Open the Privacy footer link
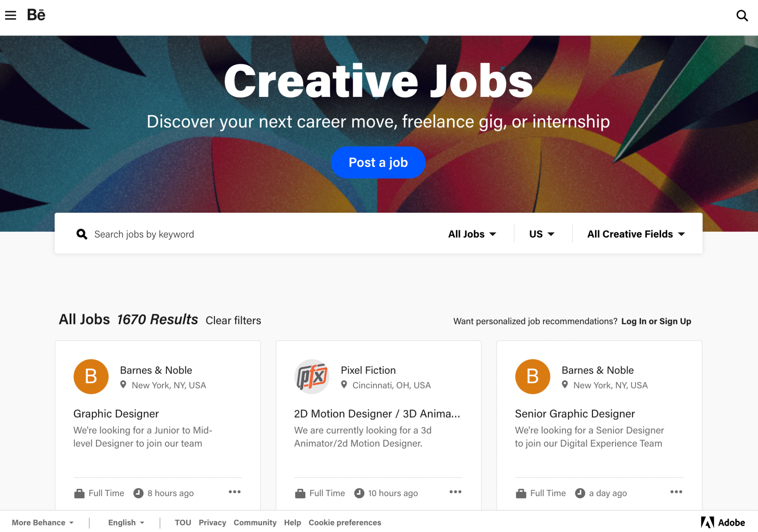Screen dimensions: 758x532 [212, 522]
